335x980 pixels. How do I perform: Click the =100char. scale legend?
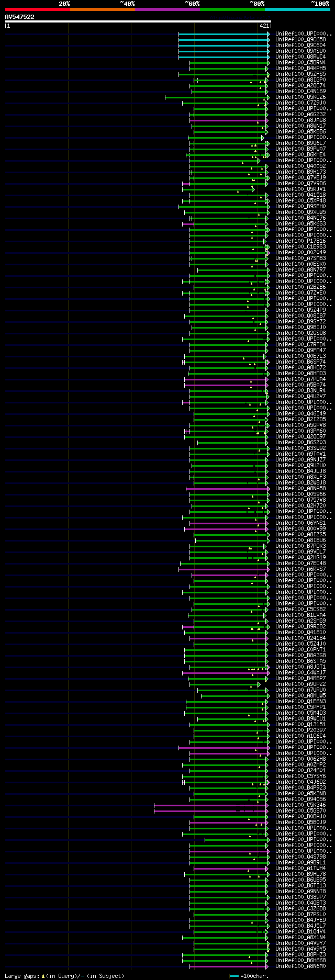(249, 976)
